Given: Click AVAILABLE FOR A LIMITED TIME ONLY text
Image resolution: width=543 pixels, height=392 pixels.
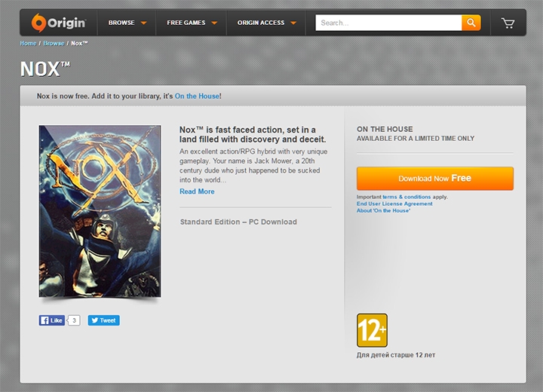Looking at the screenshot, I should pos(416,139).
